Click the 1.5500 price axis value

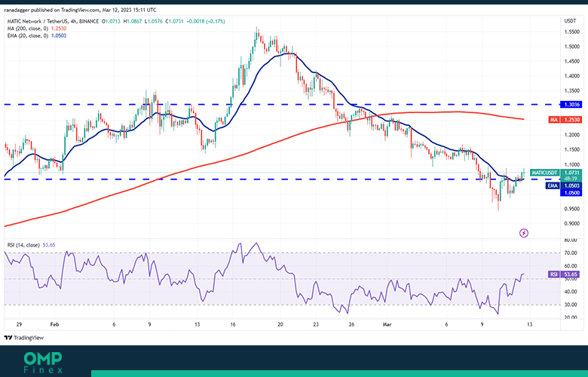[x=571, y=32]
